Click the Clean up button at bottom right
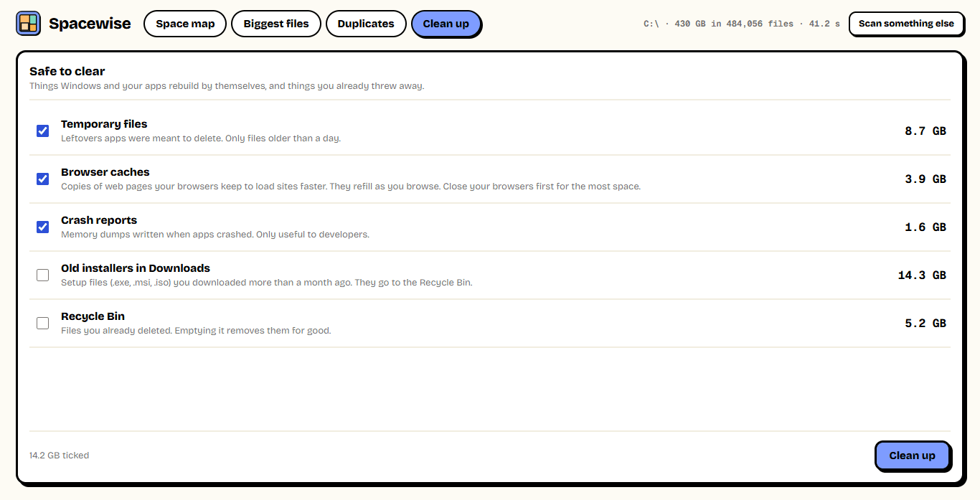This screenshot has height=500, width=980. click(913, 456)
